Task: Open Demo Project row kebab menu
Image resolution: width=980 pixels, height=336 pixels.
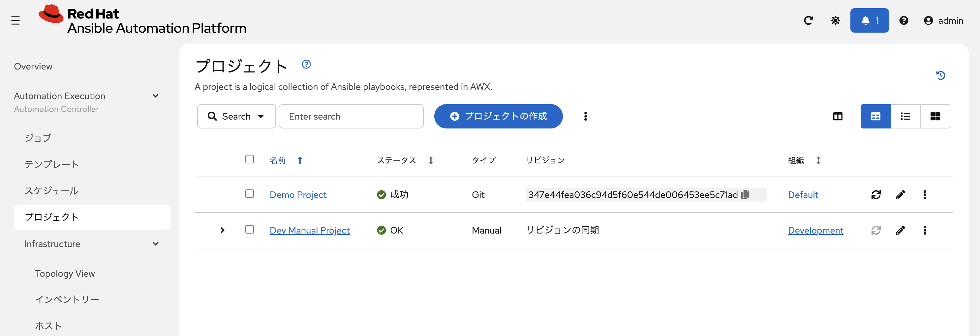Action: (925, 195)
